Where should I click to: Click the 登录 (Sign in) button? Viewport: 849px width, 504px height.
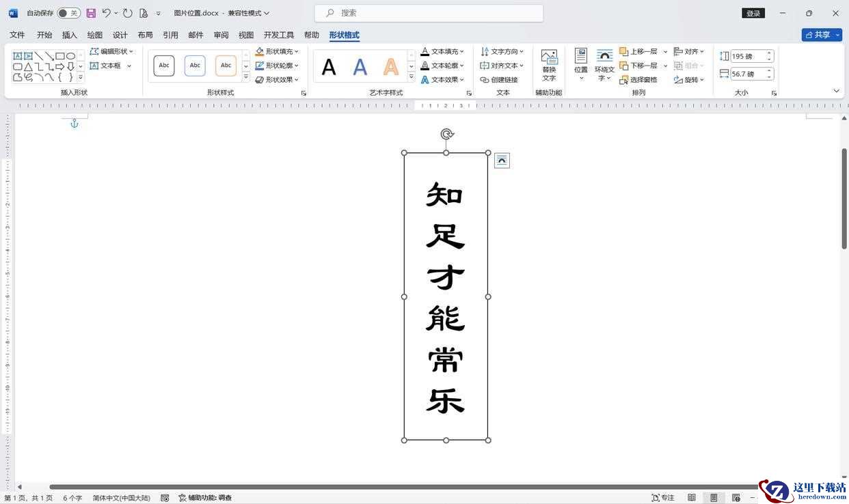coord(753,13)
